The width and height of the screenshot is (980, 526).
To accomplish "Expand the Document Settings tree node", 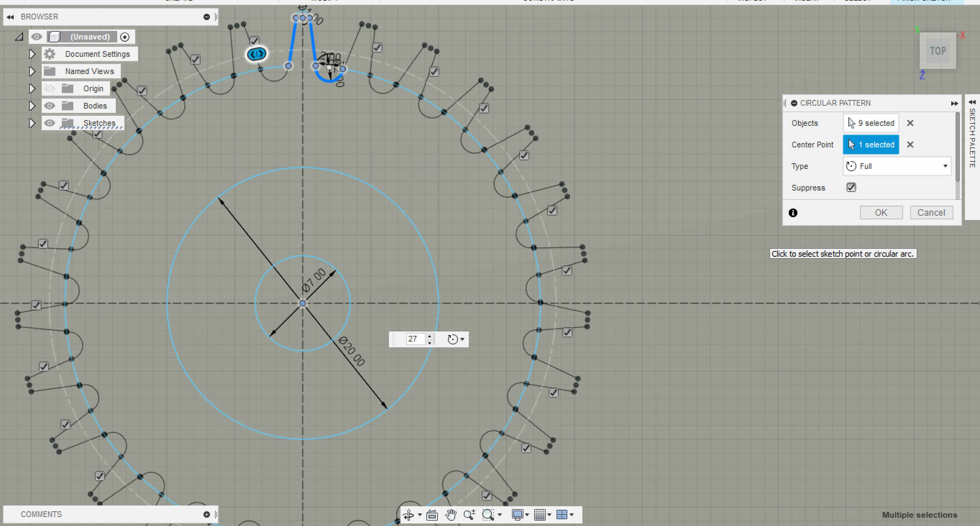I will coord(32,54).
